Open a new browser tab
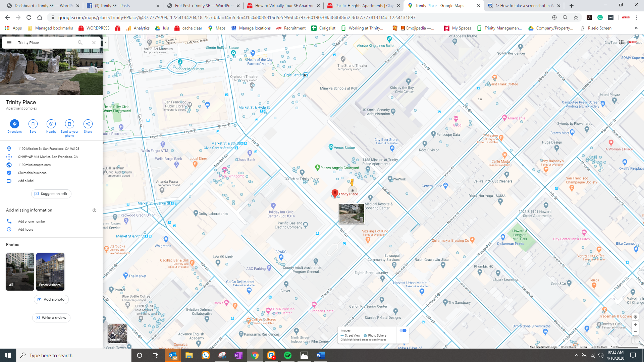644x362 pixels. 571,6
